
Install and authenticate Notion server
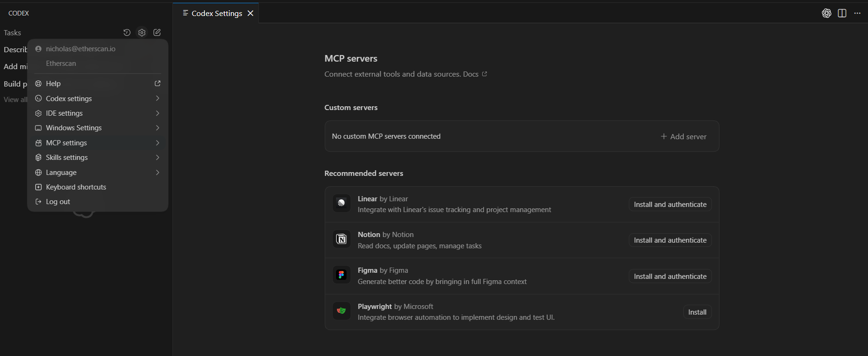670,240
